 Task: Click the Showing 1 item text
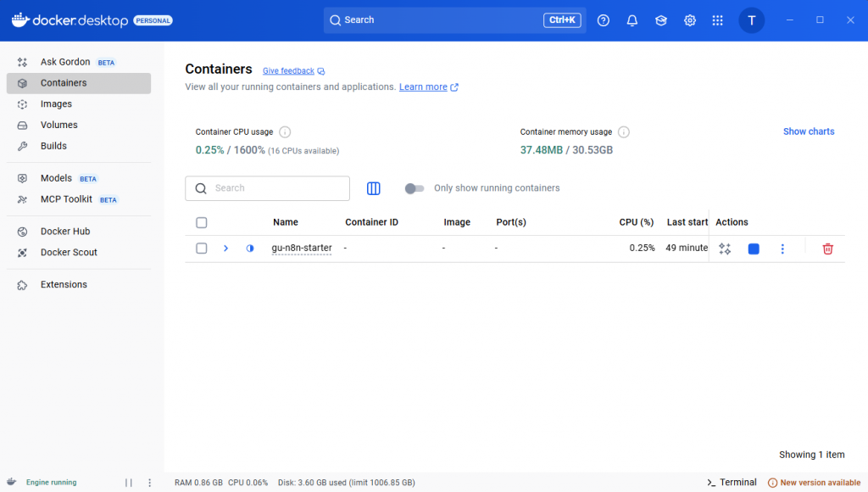[811, 455]
